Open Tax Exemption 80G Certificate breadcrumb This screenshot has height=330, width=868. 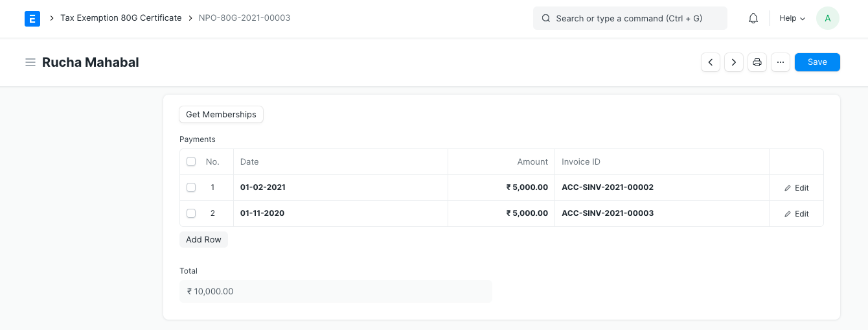click(120, 18)
